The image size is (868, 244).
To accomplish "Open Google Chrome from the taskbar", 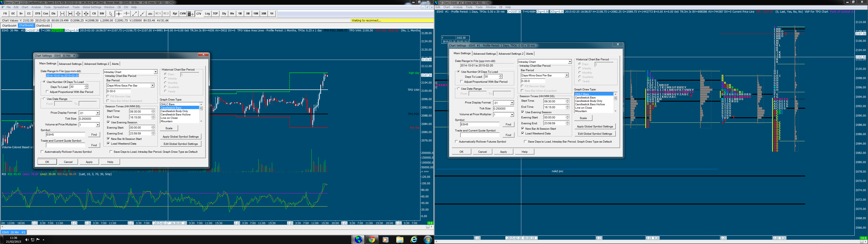I will pos(372,240).
